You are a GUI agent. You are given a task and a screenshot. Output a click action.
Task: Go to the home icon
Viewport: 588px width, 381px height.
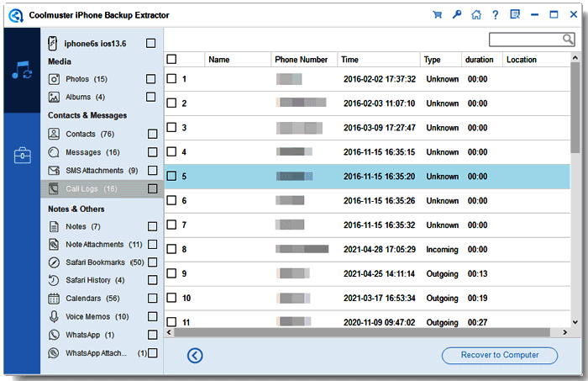476,14
